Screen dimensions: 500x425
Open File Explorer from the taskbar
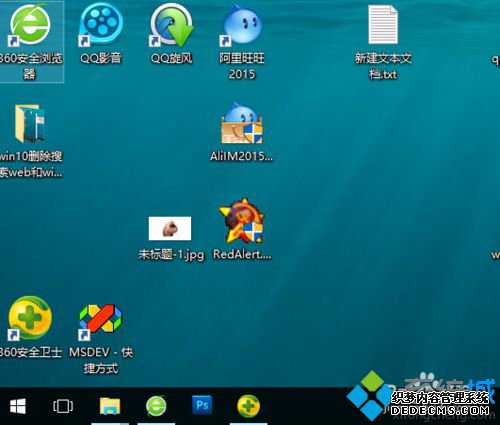[110, 406]
